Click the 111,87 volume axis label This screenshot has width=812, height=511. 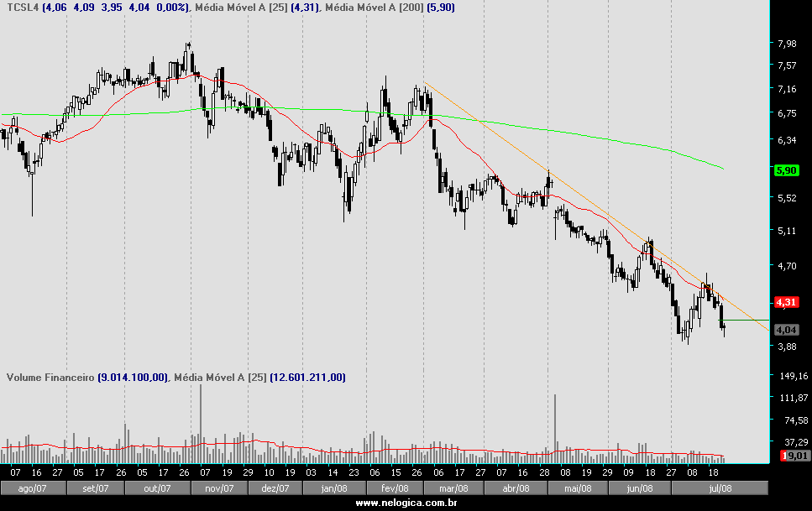[x=794, y=398]
